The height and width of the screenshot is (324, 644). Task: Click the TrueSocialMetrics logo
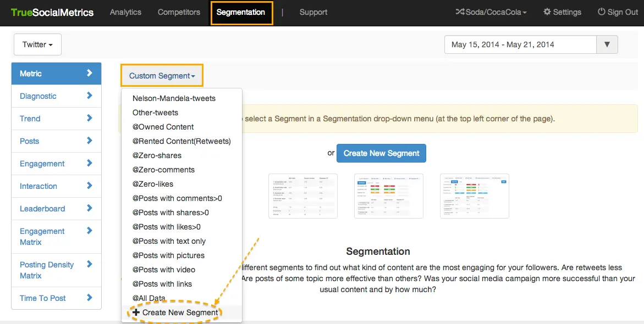click(x=52, y=12)
